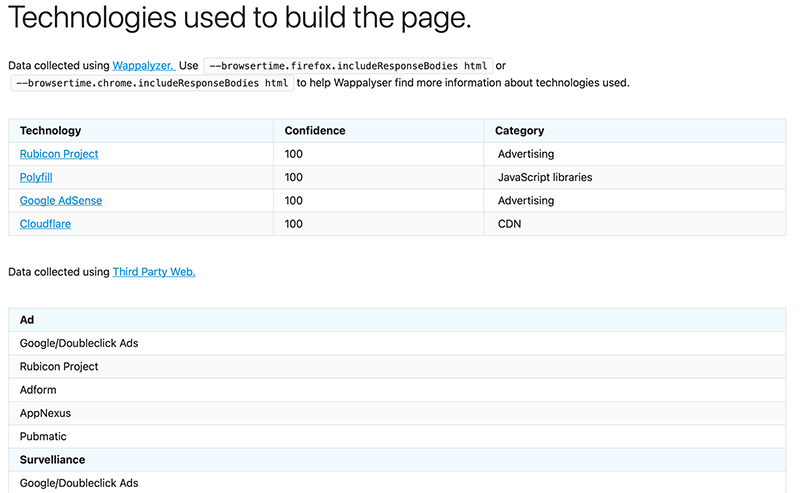Click the chrome.includeResponseBodies code snippet
This screenshot has height=493, width=800.
coord(152,83)
